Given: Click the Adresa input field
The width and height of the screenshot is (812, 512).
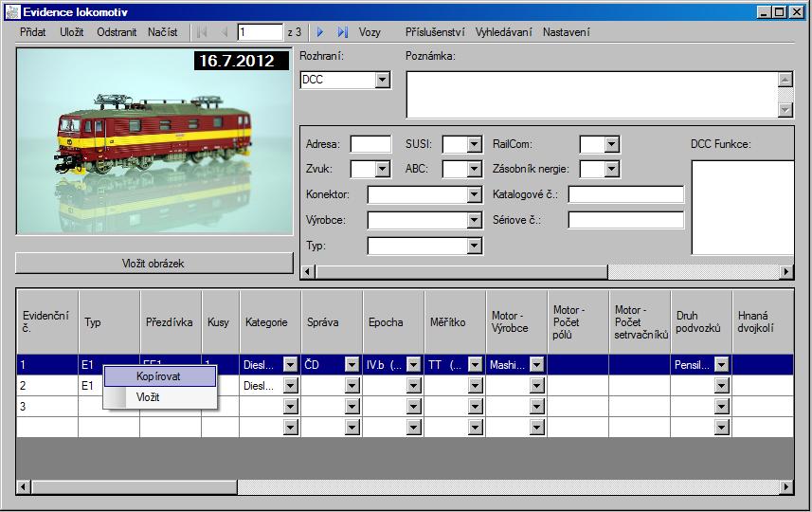Looking at the screenshot, I should [370, 145].
